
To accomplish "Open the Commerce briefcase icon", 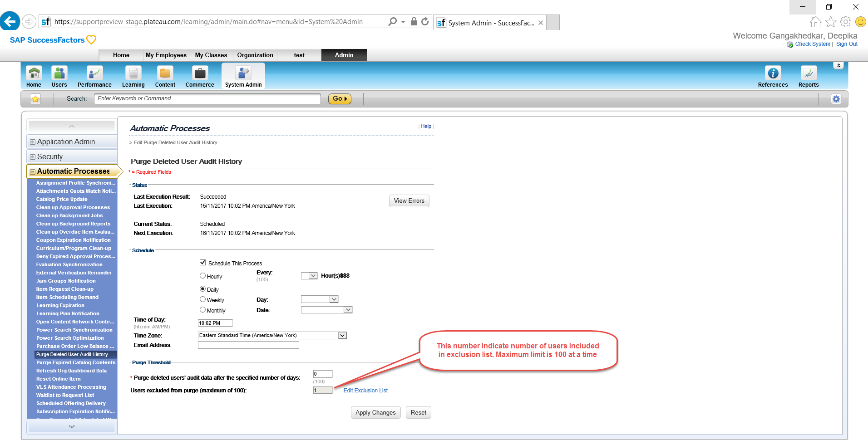I will pyautogui.click(x=200, y=76).
